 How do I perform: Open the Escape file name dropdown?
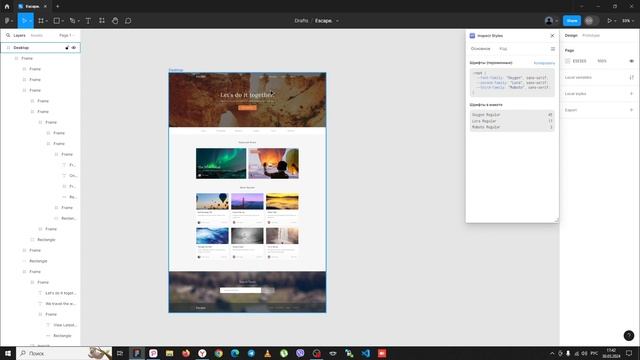tap(337, 21)
